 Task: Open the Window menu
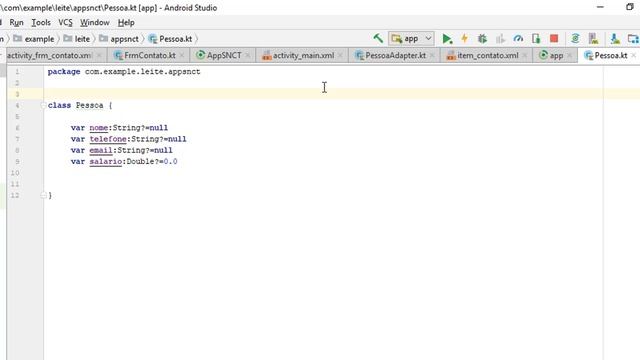coord(95,22)
